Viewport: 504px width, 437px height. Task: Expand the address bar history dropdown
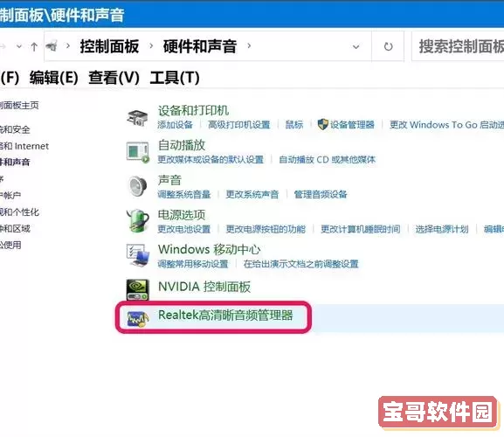[356, 47]
